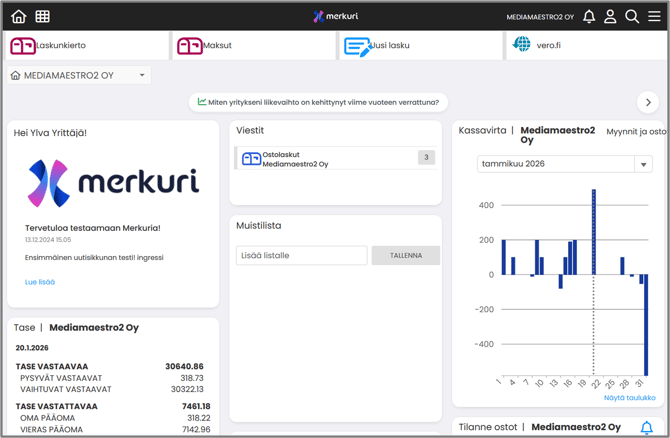Viewport: 670px width, 438px height.
Task: Click the search magnifier icon
Action: (x=632, y=16)
